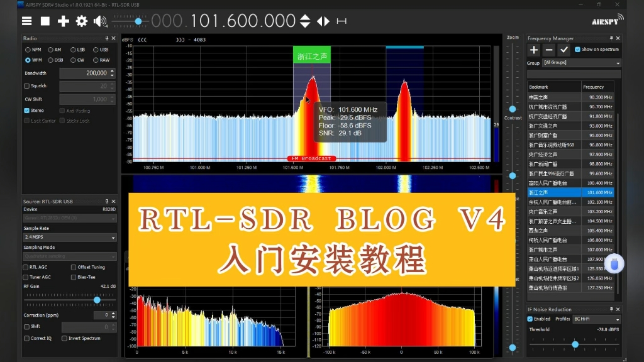
Task: Open the Group [All Groups] dropdown
Action: [x=582, y=63]
